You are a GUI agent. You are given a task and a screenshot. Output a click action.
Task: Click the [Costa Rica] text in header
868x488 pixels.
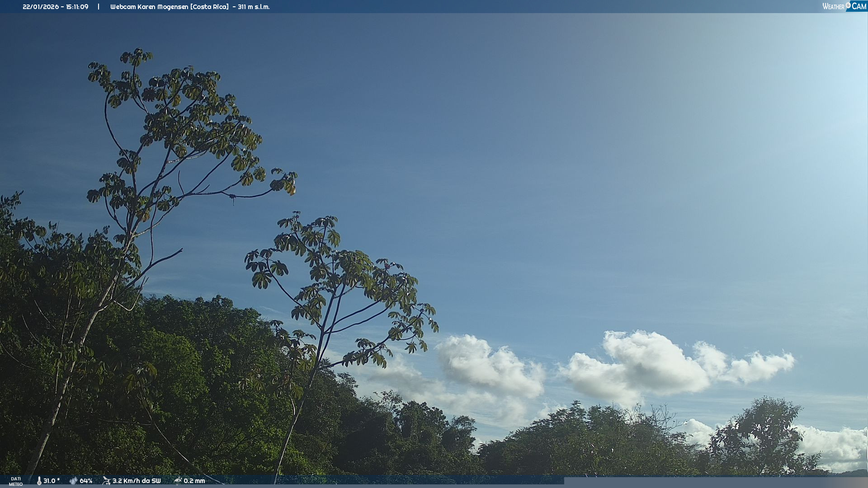coord(209,7)
